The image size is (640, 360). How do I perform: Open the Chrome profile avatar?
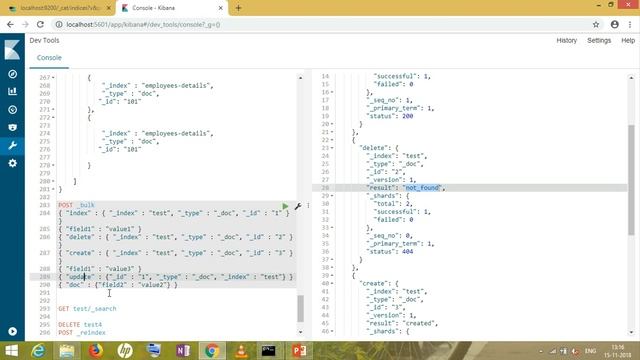(x=615, y=24)
